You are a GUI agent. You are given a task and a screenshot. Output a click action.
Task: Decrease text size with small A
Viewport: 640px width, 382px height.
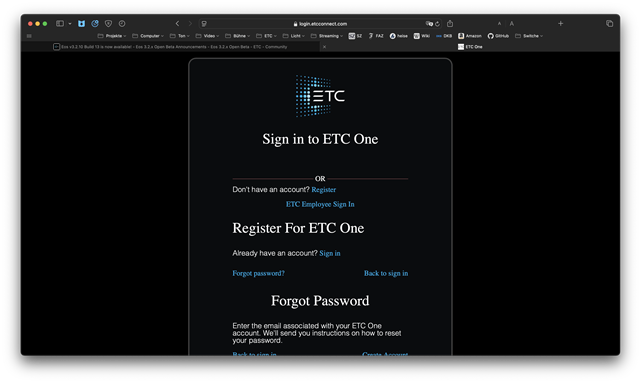499,24
